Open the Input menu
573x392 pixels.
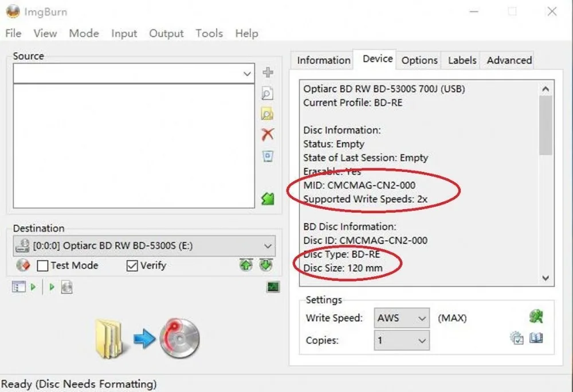(124, 33)
